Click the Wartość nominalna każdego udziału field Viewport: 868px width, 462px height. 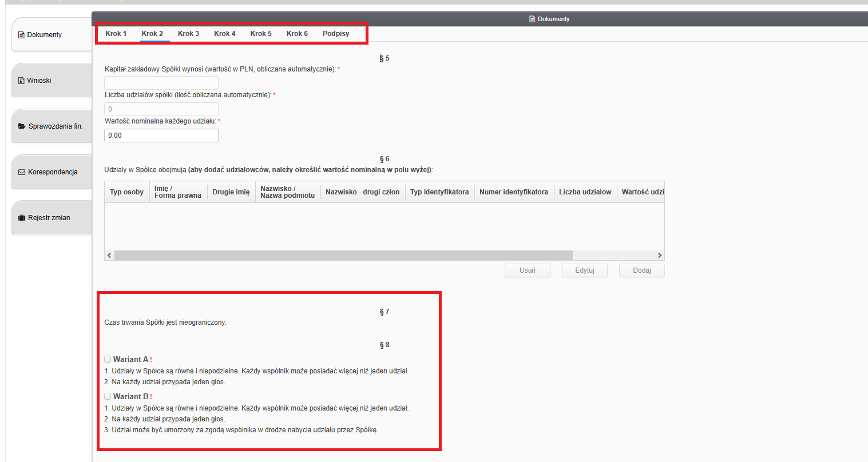[x=161, y=136]
